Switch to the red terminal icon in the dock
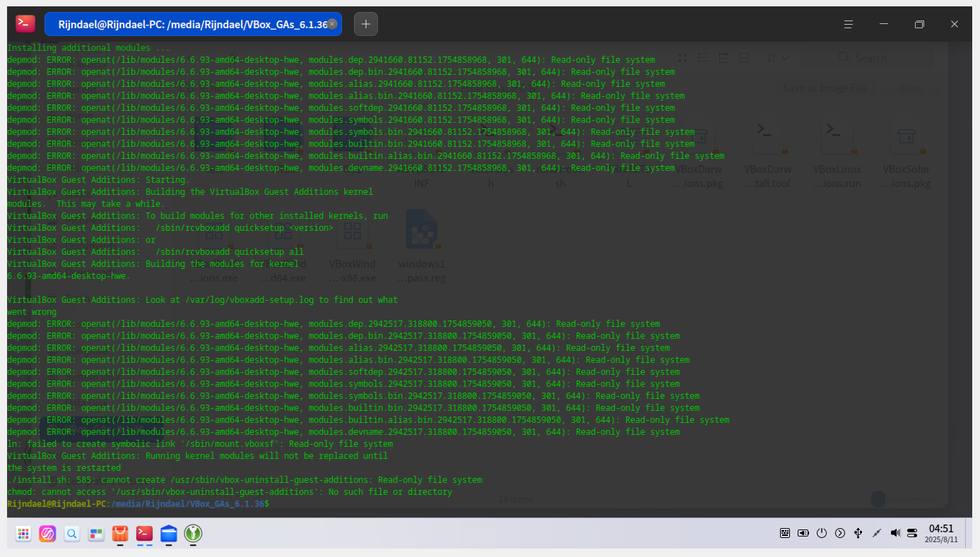The height and width of the screenshot is (557, 980). pos(145,534)
